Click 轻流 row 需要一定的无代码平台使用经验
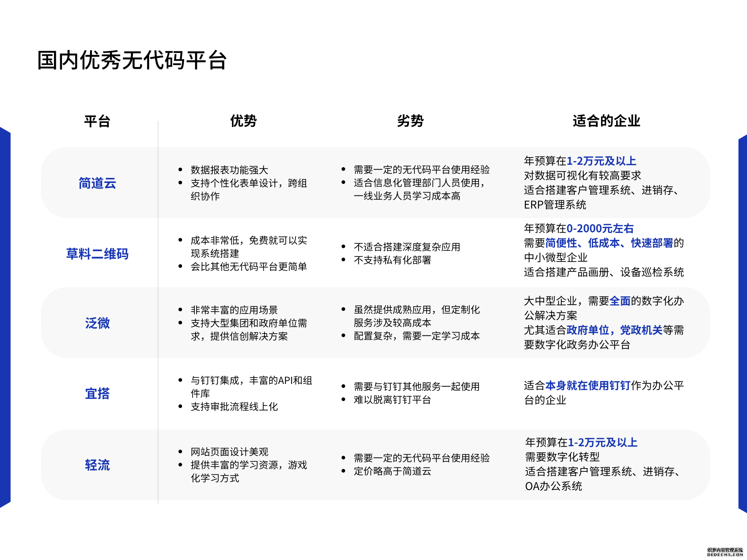Viewport: 747px width, 560px height. [422, 458]
